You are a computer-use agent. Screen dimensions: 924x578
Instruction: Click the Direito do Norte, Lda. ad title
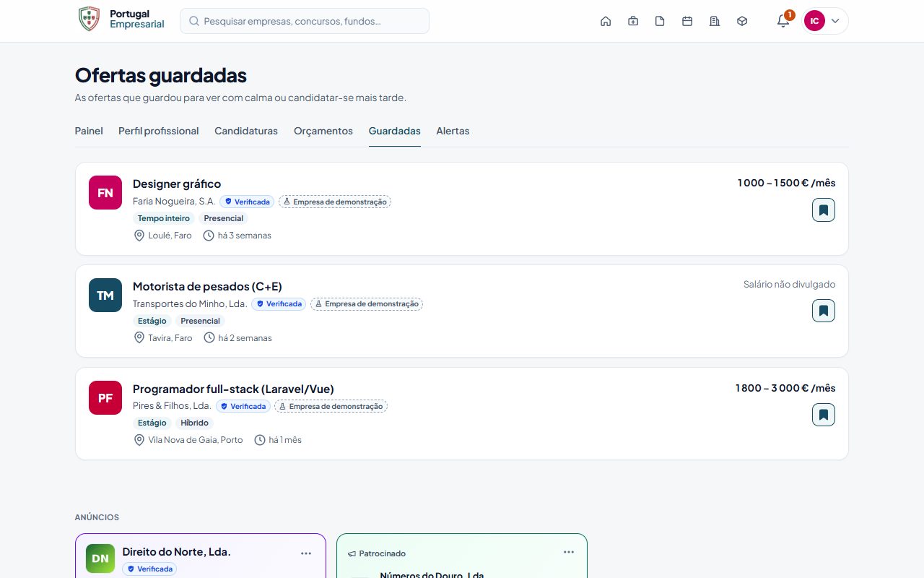(176, 552)
